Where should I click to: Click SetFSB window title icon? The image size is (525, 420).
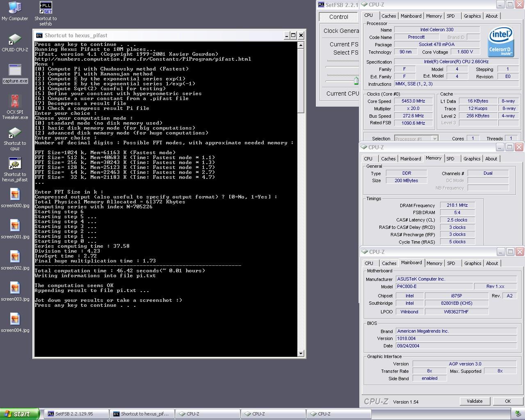[x=321, y=5]
